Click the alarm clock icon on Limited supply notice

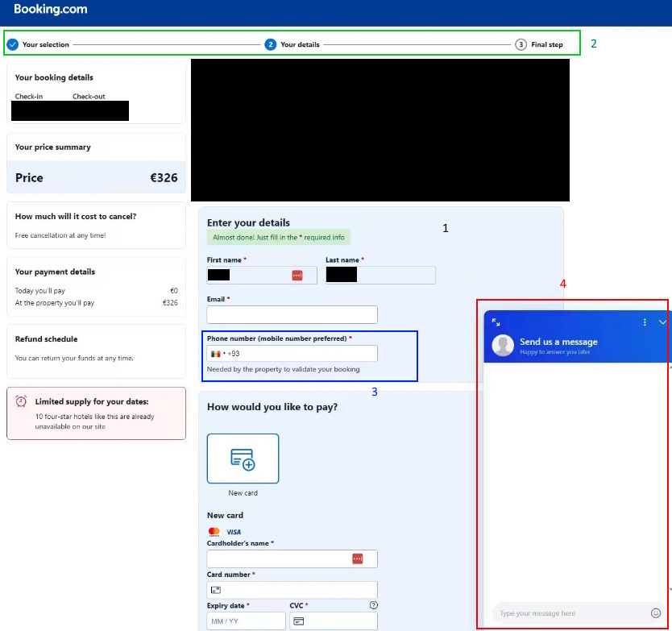21,401
